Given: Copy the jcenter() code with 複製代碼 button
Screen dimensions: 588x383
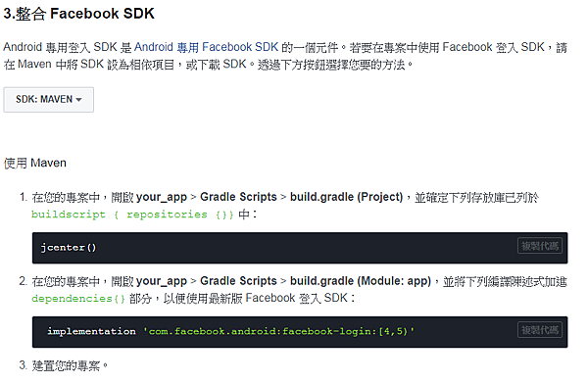Looking at the screenshot, I should [x=540, y=246].
